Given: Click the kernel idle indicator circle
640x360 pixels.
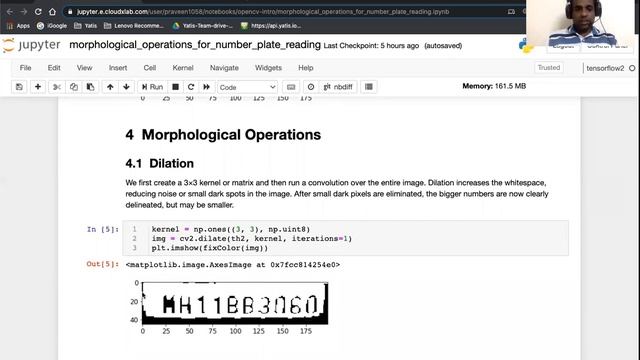Looking at the screenshot, I should click(x=632, y=68).
